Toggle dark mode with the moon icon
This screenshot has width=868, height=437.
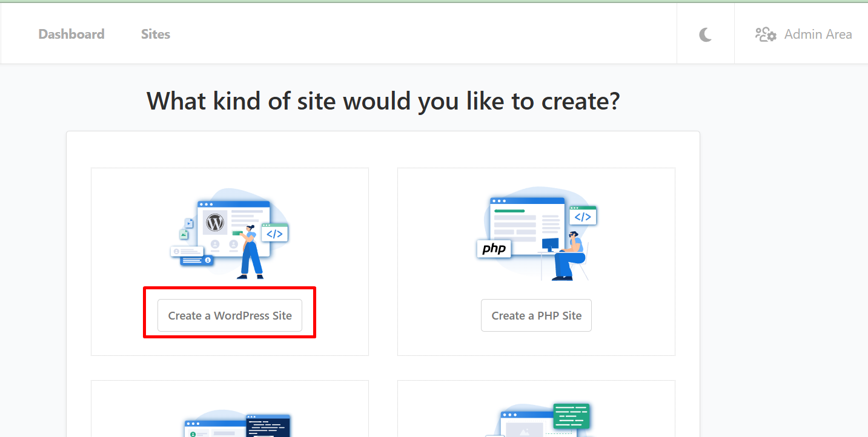point(705,34)
